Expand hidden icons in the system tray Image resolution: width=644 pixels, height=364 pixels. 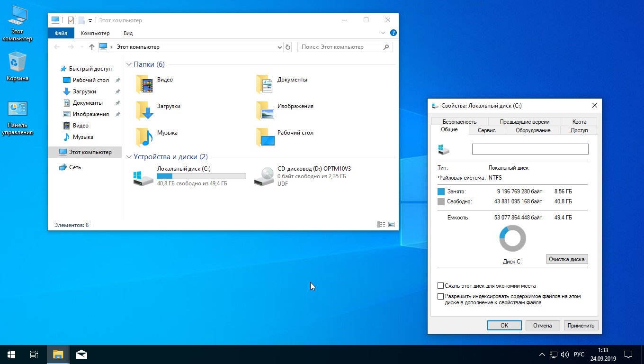[542, 354]
